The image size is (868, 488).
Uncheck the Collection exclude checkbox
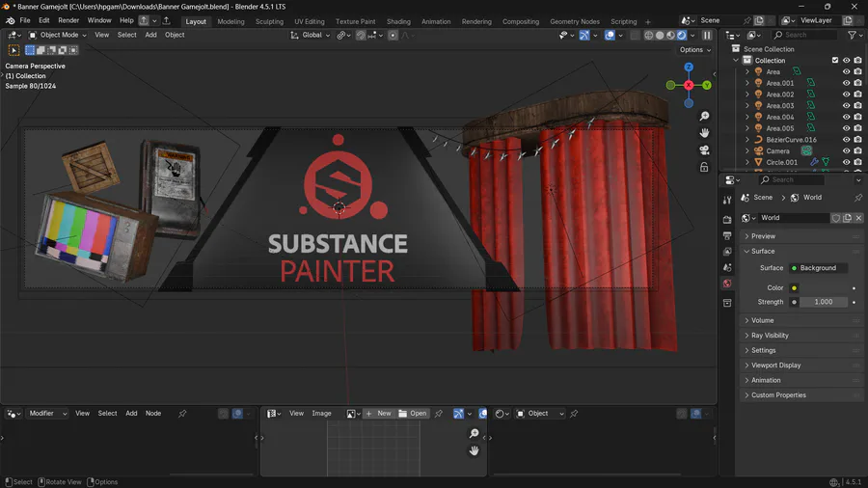click(x=835, y=61)
